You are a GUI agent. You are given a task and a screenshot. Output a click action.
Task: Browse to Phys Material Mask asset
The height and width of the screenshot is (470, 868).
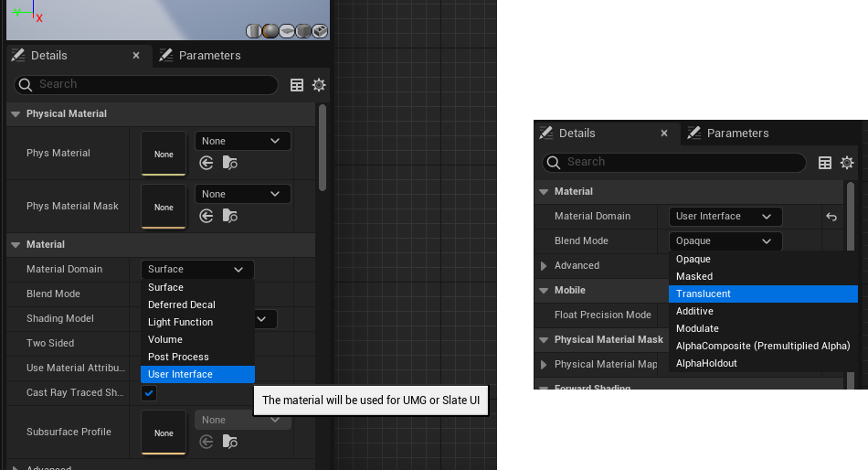point(229,216)
